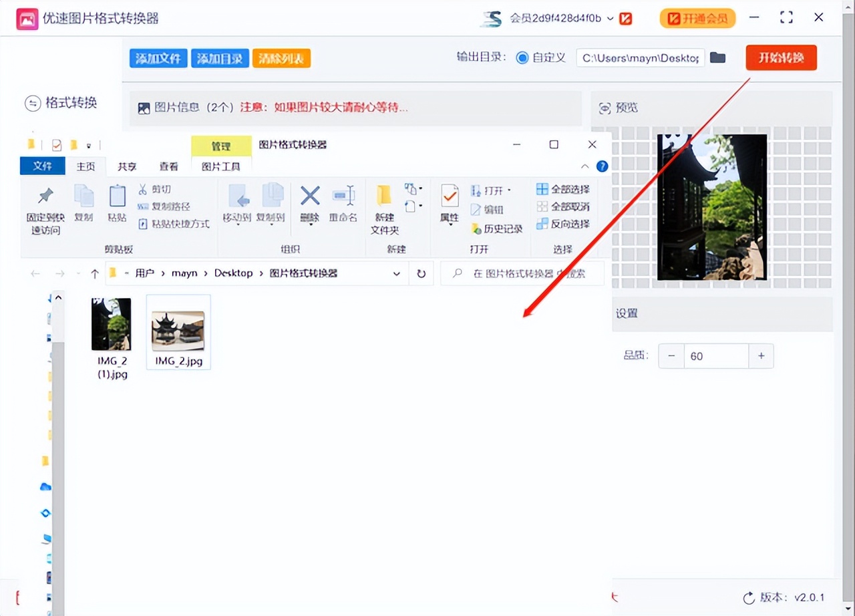This screenshot has width=855, height=616.
Task: Open the recent locations dropdown beside the forward arrow
Action: tap(77, 274)
